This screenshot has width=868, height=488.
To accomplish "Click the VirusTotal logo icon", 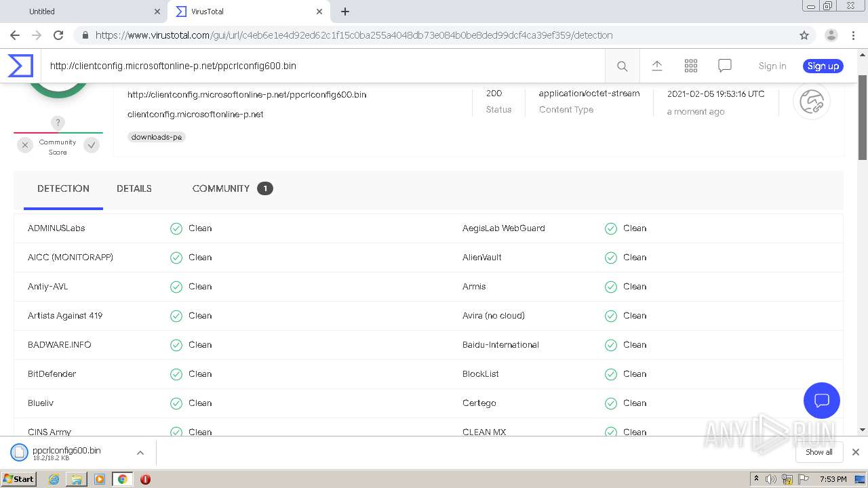I will click(20, 66).
